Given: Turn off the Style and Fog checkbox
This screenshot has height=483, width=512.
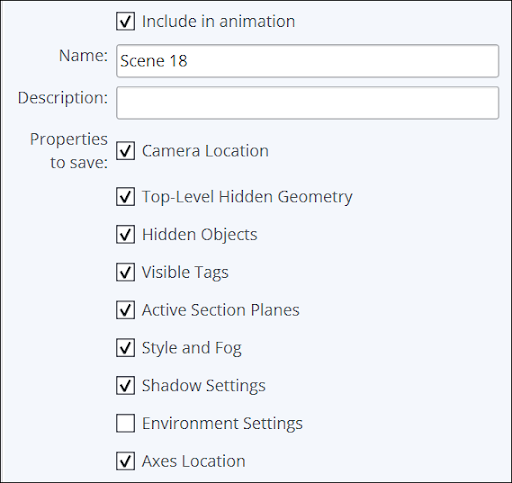Looking at the screenshot, I should tap(125, 348).
